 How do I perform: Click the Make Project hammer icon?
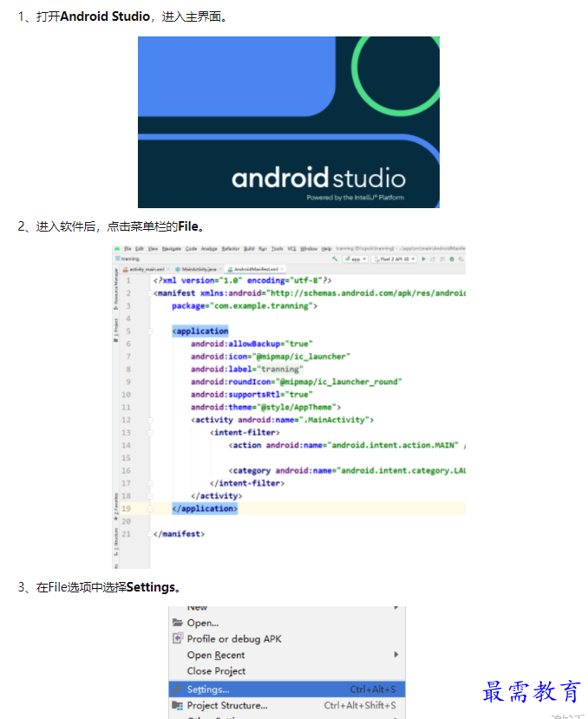pos(335,259)
